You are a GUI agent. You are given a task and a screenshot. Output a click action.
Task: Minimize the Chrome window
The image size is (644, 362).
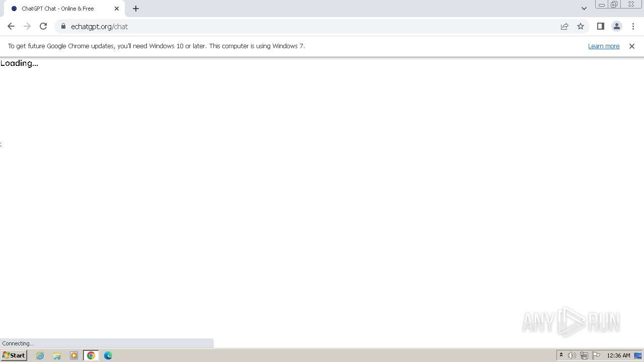click(x=602, y=5)
